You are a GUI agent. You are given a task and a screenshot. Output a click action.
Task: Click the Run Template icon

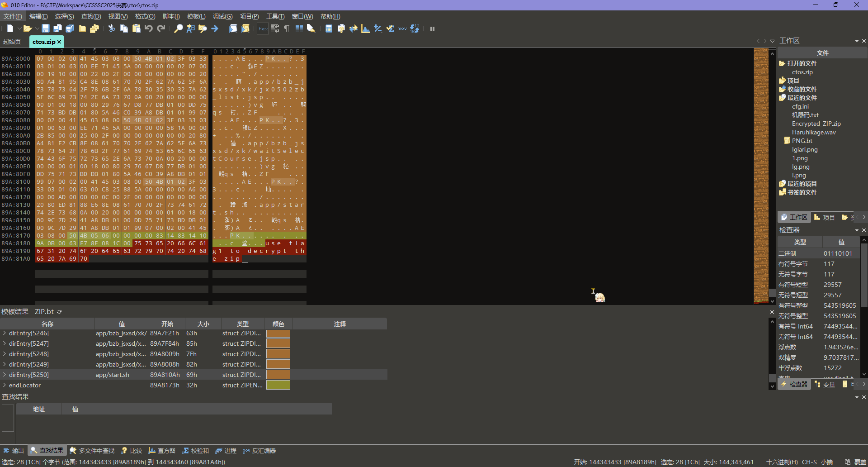point(245,29)
